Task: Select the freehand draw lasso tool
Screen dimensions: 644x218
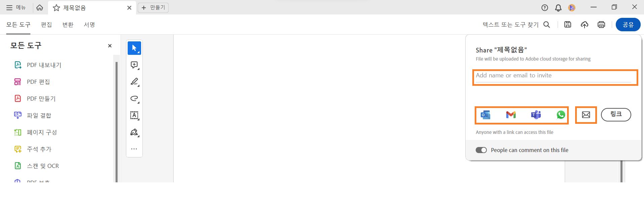Action: [134, 99]
